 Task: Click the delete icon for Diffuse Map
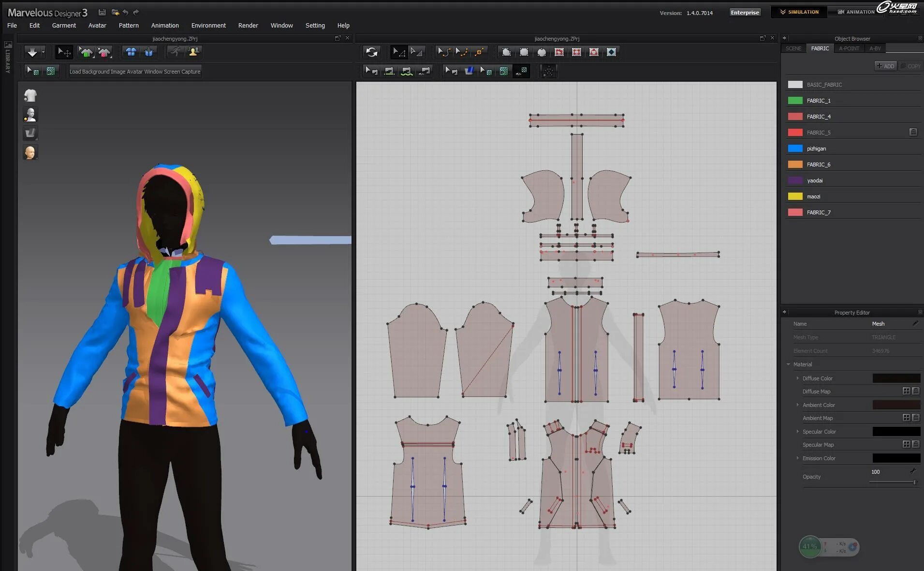click(x=915, y=391)
